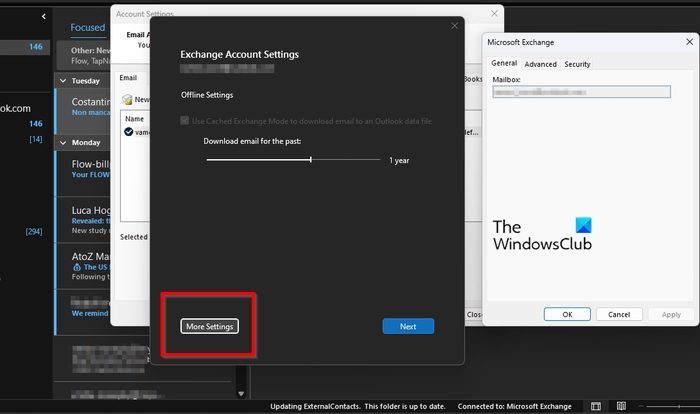Switch to Normal view in status bar
Image resolution: width=700 pixels, height=414 pixels.
point(596,406)
